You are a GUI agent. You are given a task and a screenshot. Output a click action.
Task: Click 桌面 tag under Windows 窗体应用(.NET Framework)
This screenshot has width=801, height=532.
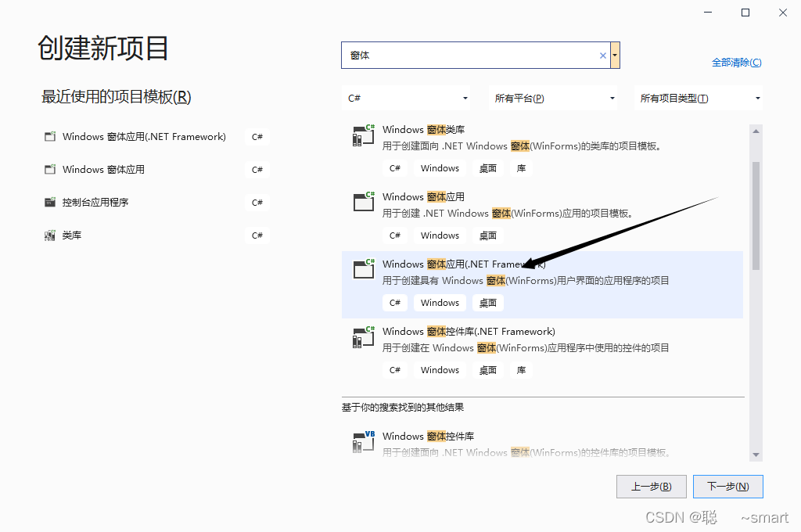coord(488,303)
